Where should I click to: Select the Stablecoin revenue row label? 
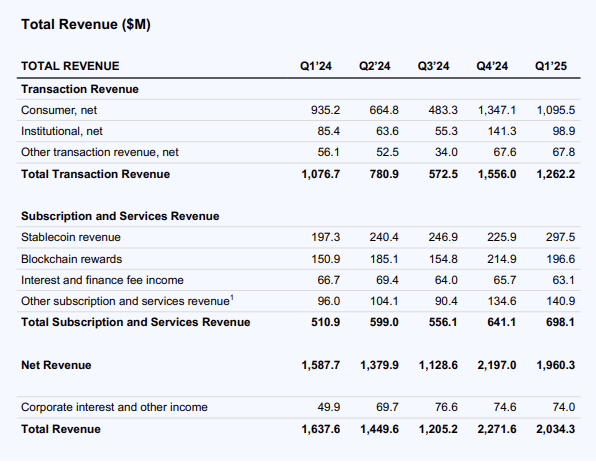71,237
